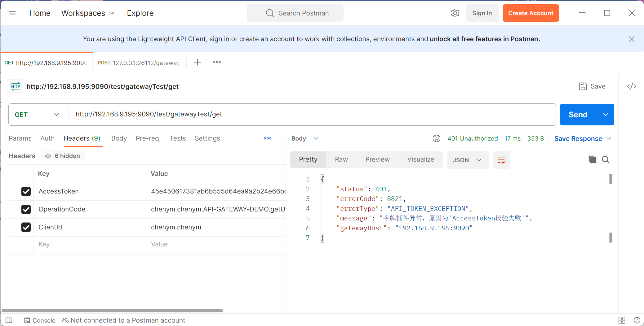Toggle word wrap in response body
Viewport: 644px width, 326px height.
coord(501,160)
